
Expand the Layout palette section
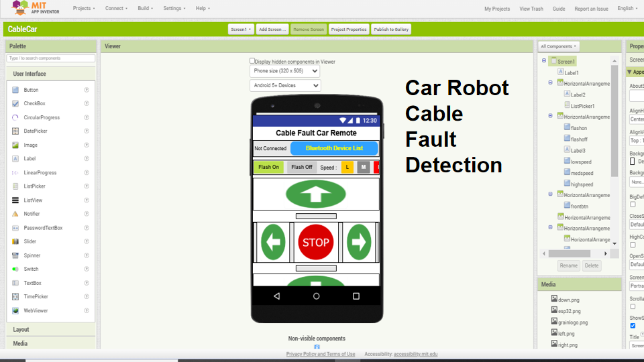pos(51,330)
